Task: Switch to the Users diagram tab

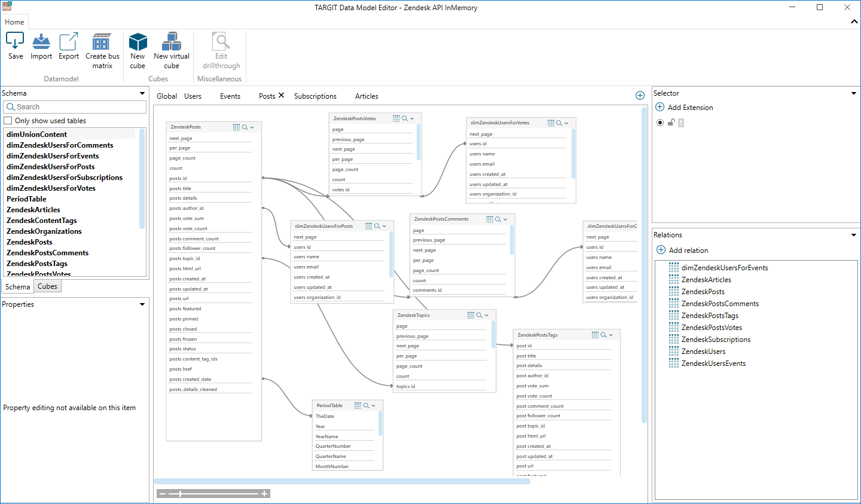Action: click(x=193, y=96)
